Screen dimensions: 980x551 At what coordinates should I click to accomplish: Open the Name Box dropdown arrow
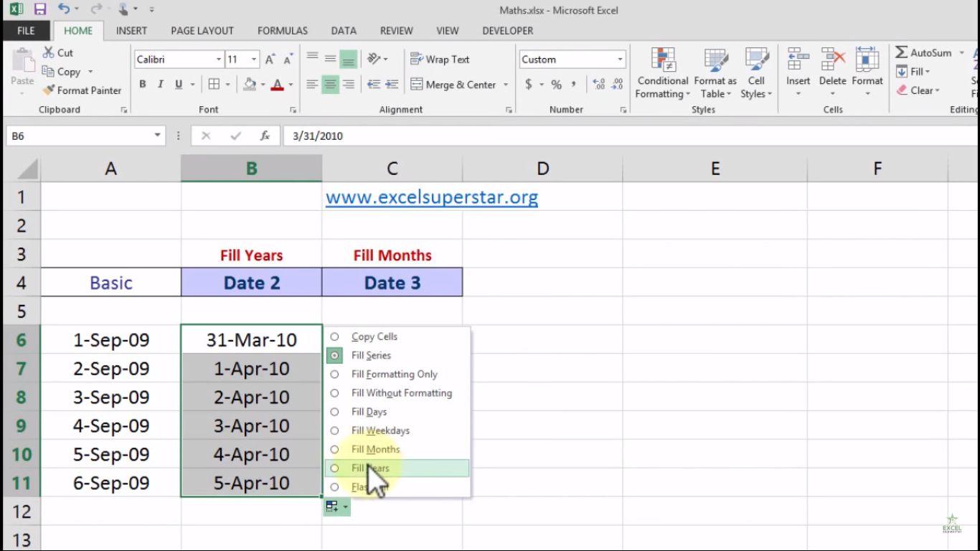pyautogui.click(x=157, y=136)
